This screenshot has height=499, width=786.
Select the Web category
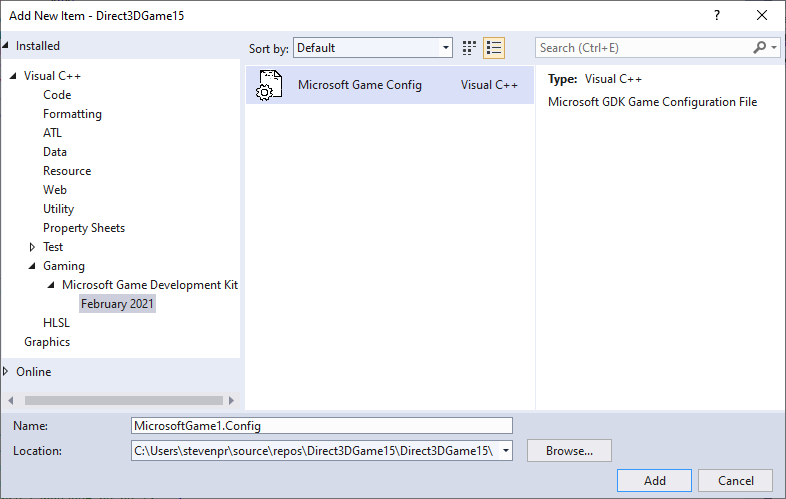pos(55,190)
